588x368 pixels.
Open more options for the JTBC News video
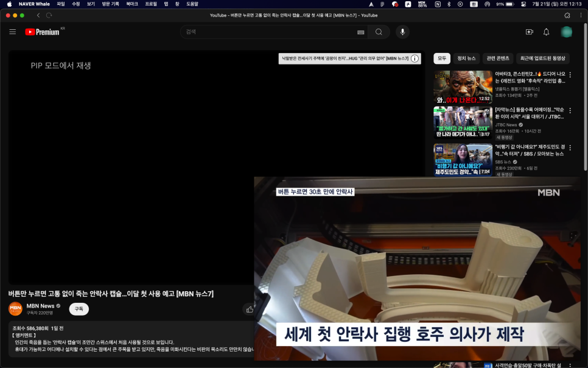(570, 111)
